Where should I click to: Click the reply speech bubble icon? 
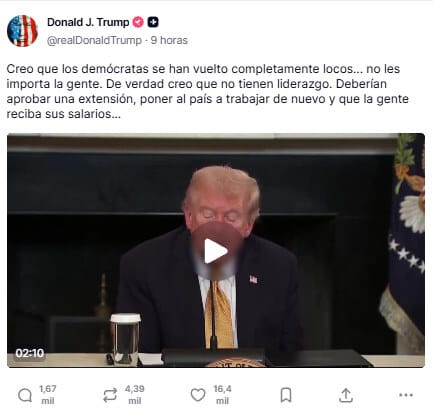[x=25, y=396]
